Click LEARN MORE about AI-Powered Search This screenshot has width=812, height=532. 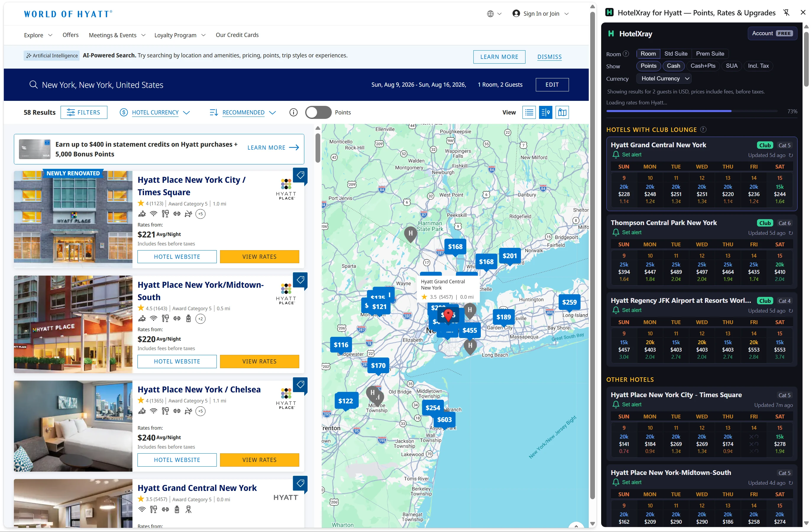pyautogui.click(x=499, y=57)
